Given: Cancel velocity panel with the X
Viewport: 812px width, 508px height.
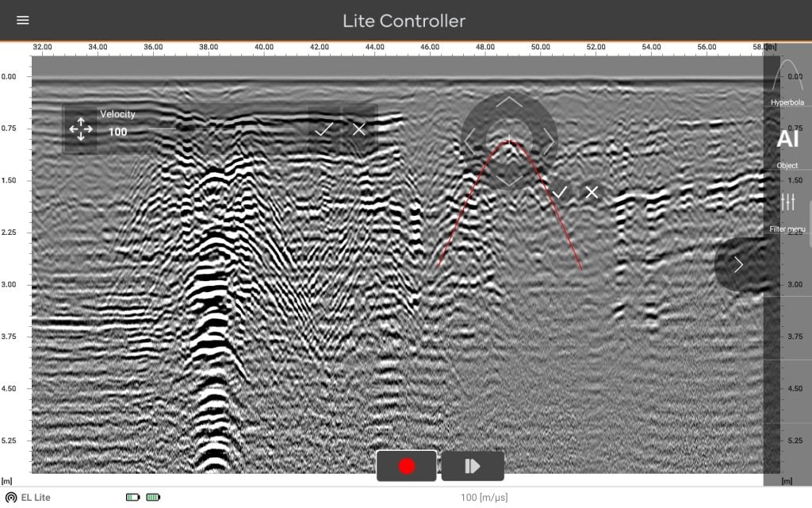Looking at the screenshot, I should [359, 129].
